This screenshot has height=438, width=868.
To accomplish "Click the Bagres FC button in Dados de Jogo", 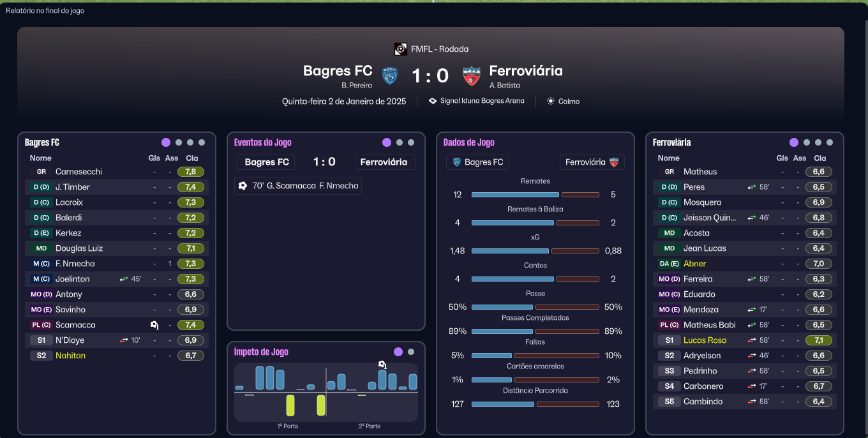I will pyautogui.click(x=477, y=162).
